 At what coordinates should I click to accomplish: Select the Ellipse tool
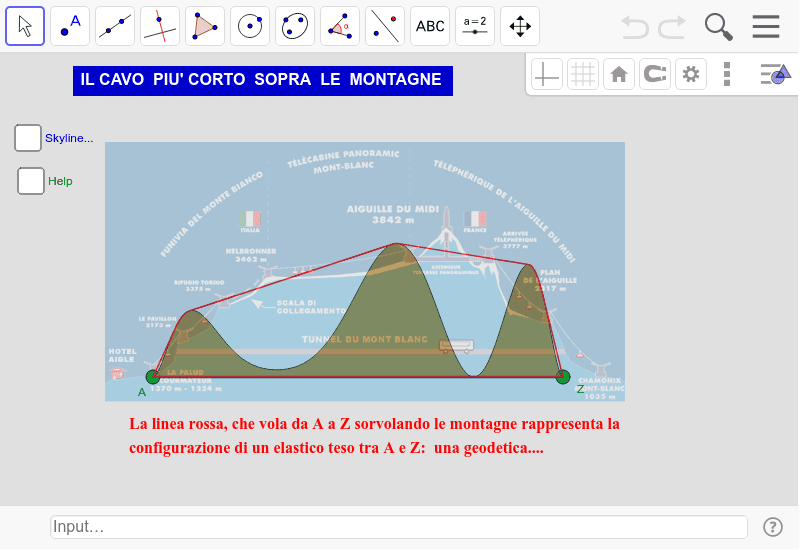pyautogui.click(x=295, y=26)
